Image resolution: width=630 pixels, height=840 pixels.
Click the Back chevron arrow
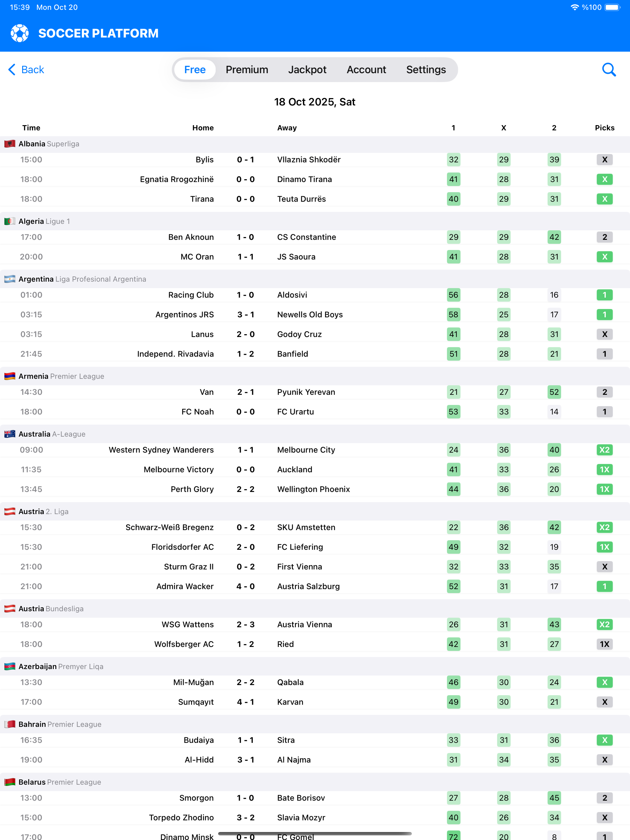pos(12,69)
